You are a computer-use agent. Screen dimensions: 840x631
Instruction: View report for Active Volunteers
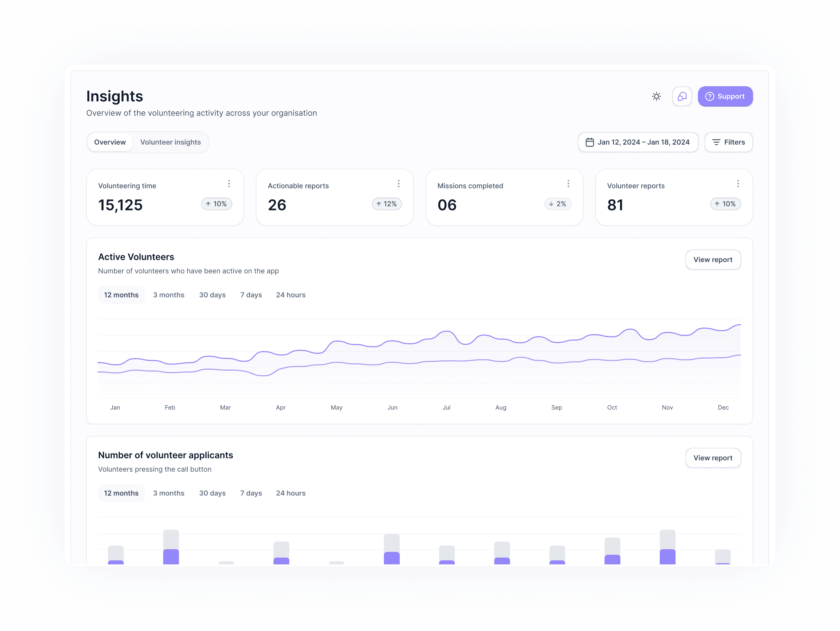click(x=713, y=260)
